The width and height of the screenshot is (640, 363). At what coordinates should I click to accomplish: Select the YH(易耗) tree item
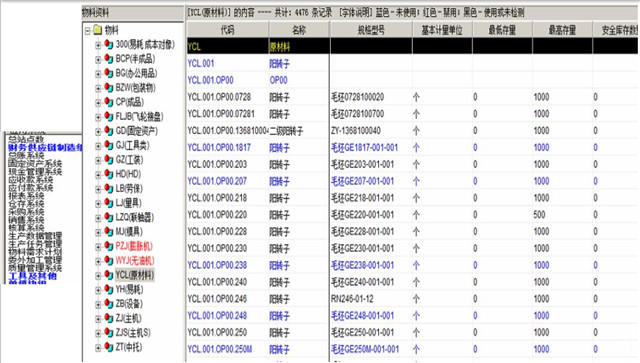click(x=129, y=290)
